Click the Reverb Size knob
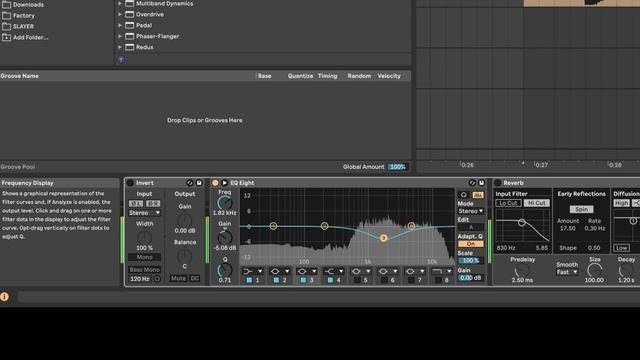 595,270
